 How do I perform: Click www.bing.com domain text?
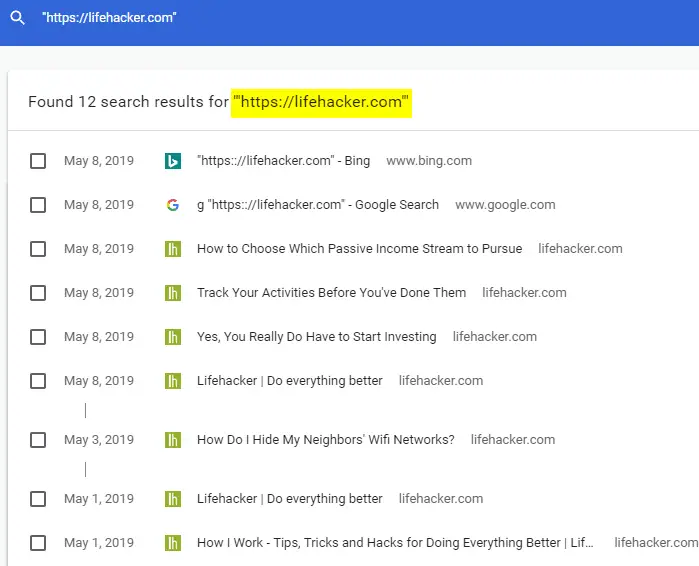pos(429,161)
